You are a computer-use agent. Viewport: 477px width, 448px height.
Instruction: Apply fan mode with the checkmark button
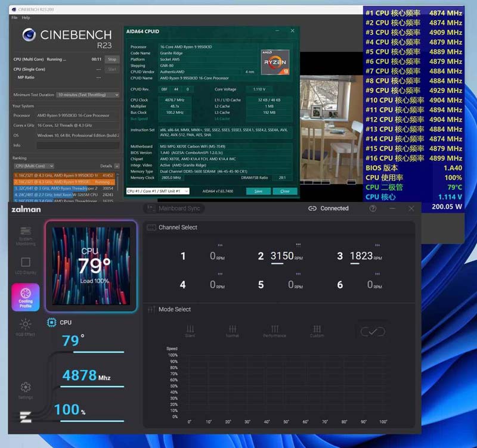point(373,331)
